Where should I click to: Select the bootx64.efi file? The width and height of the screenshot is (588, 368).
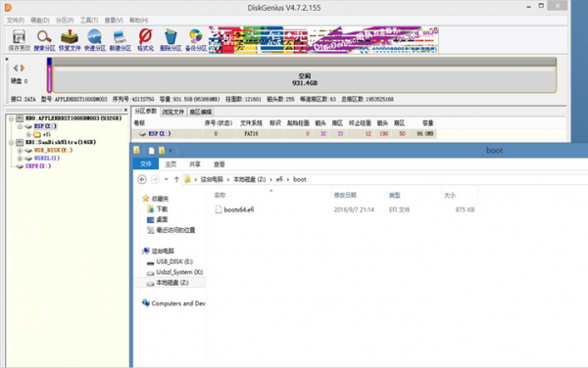[235, 209]
